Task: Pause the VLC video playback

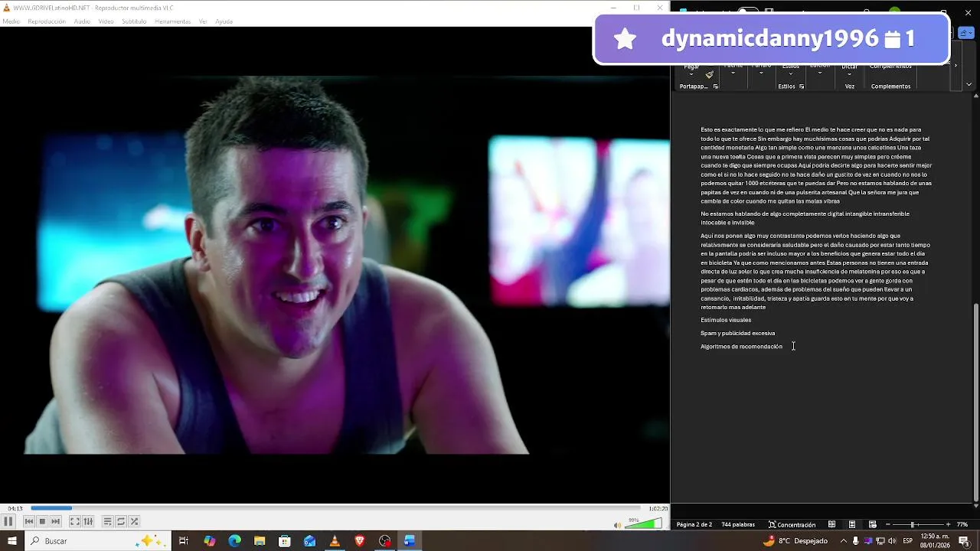Action: [8, 521]
